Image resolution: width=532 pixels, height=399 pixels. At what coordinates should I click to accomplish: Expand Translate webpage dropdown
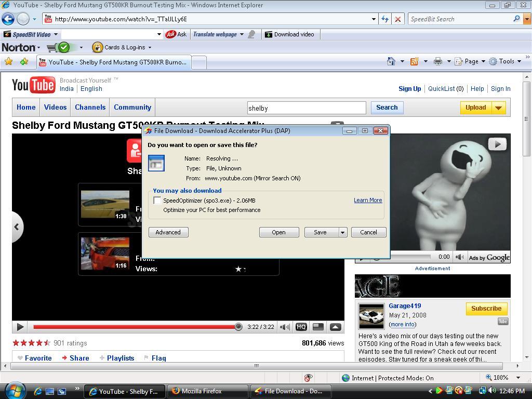coord(242,34)
